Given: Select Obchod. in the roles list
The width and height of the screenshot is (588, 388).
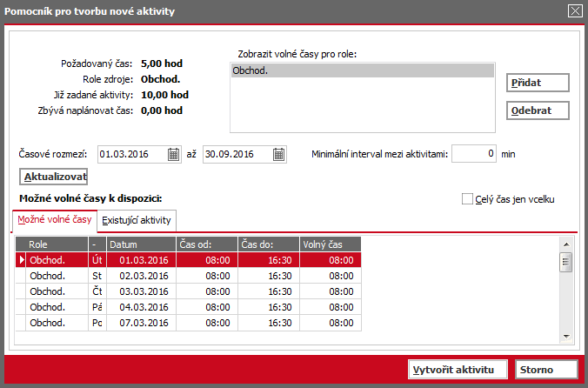Looking at the screenshot, I should click(362, 70).
